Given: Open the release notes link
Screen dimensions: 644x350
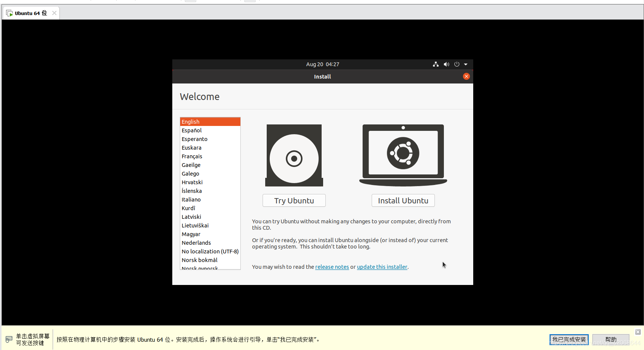Looking at the screenshot, I should [332, 267].
